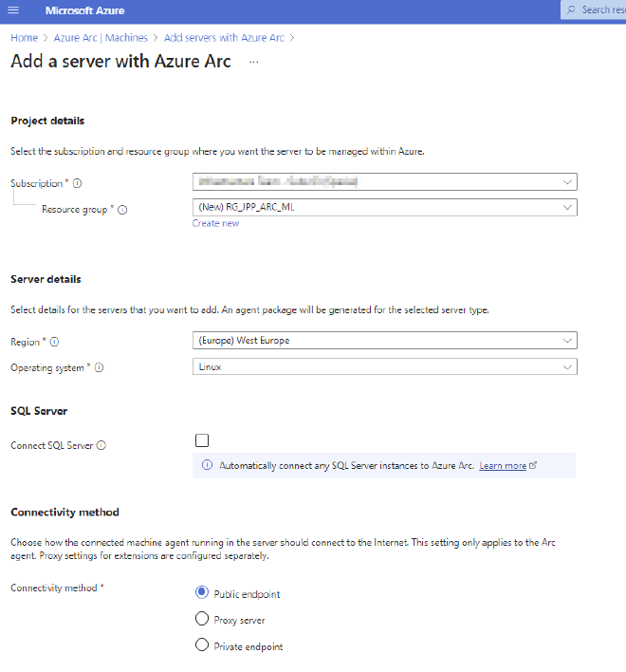Open the Subscription dropdown
Screen dimensions: 626x672
tap(384, 181)
